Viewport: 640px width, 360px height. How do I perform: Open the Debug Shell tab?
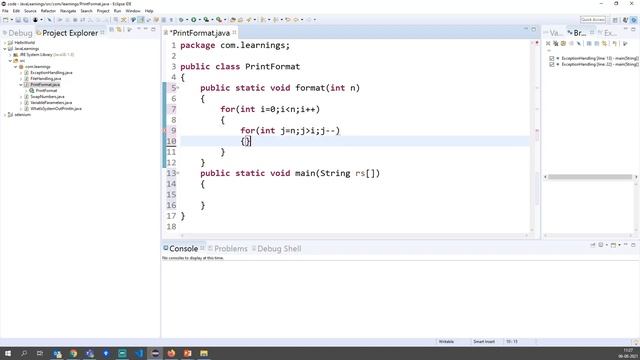[x=276, y=249]
